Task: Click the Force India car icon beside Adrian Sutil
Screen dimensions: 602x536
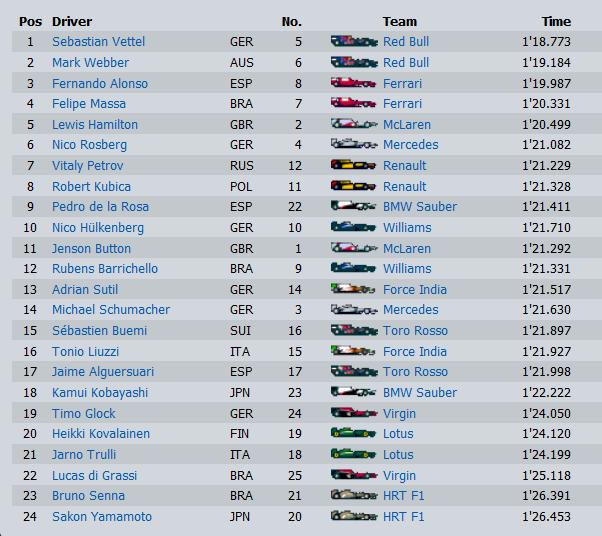Action: [x=354, y=289]
